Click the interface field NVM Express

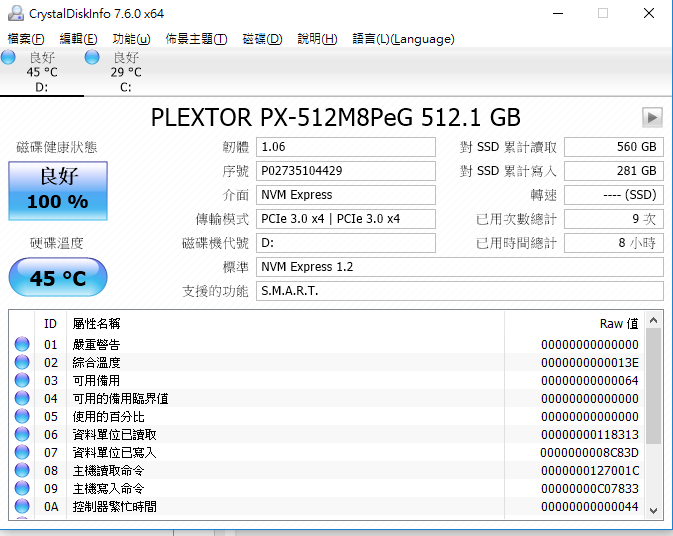346,195
